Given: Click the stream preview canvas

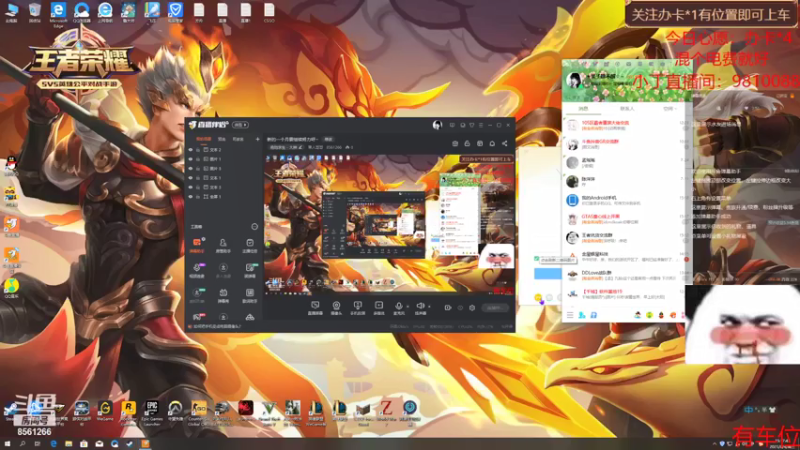Looking at the screenshot, I should [389, 224].
